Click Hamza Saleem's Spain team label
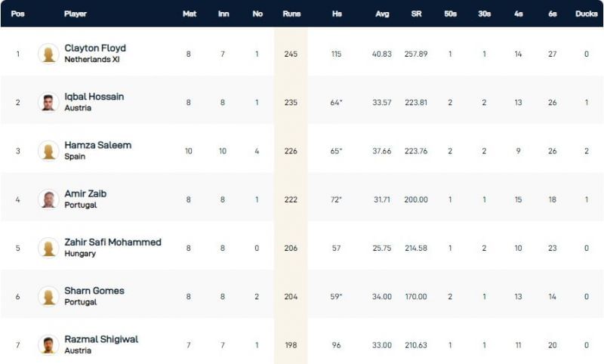Image resolution: width=604 pixels, height=364 pixels. click(75, 156)
